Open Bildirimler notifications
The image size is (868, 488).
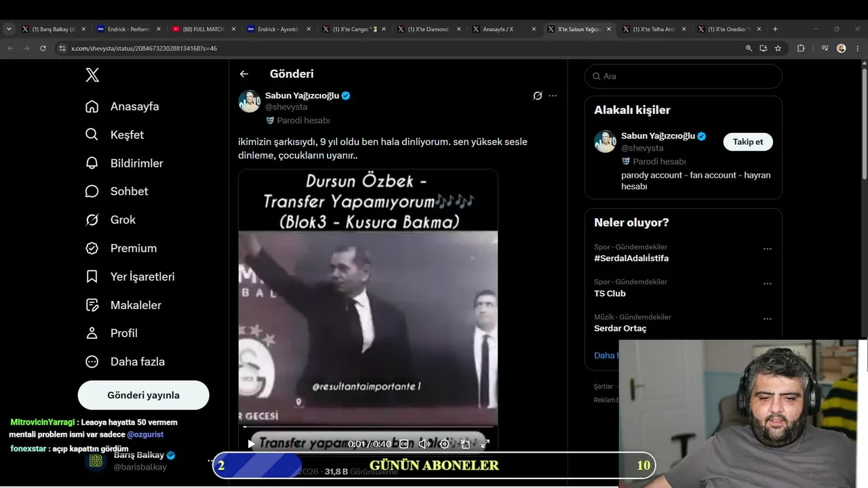124,163
